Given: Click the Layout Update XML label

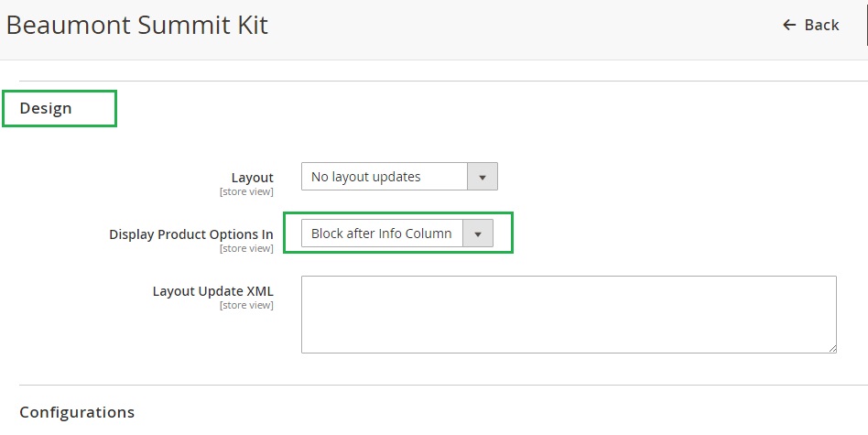Looking at the screenshot, I should pos(212,291).
